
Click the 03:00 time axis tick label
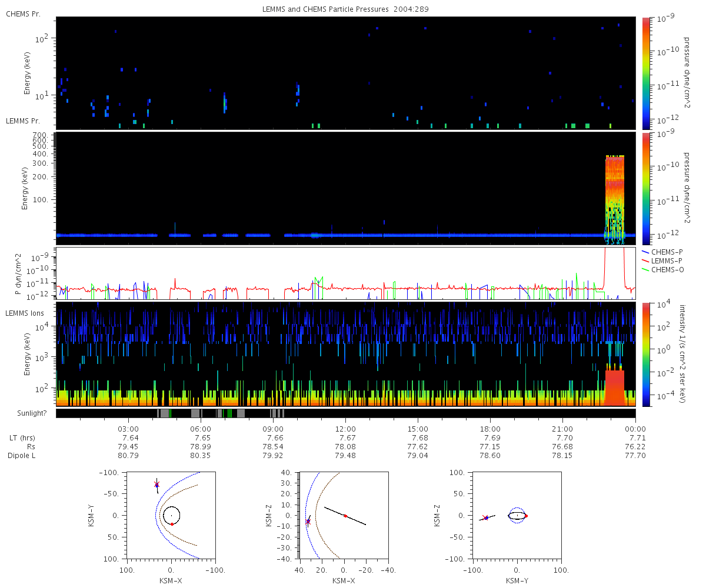(x=129, y=429)
